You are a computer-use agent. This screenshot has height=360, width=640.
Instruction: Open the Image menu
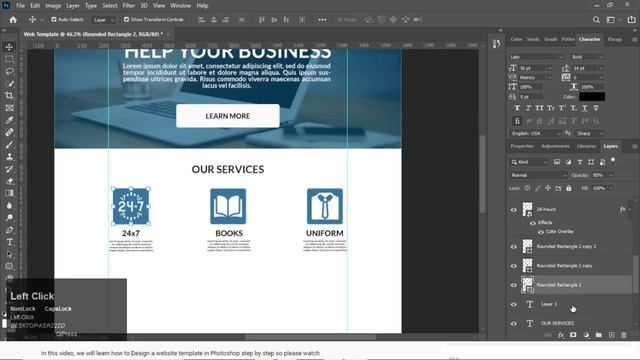(53, 6)
